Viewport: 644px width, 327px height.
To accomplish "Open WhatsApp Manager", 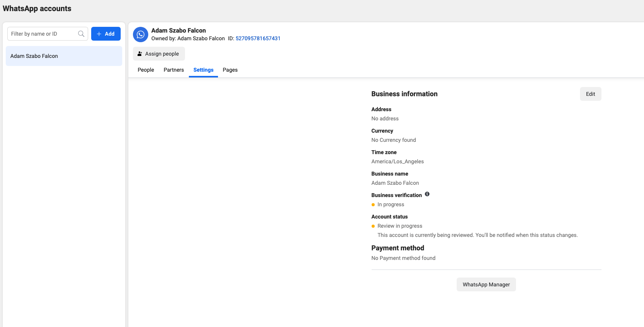I will [x=486, y=284].
